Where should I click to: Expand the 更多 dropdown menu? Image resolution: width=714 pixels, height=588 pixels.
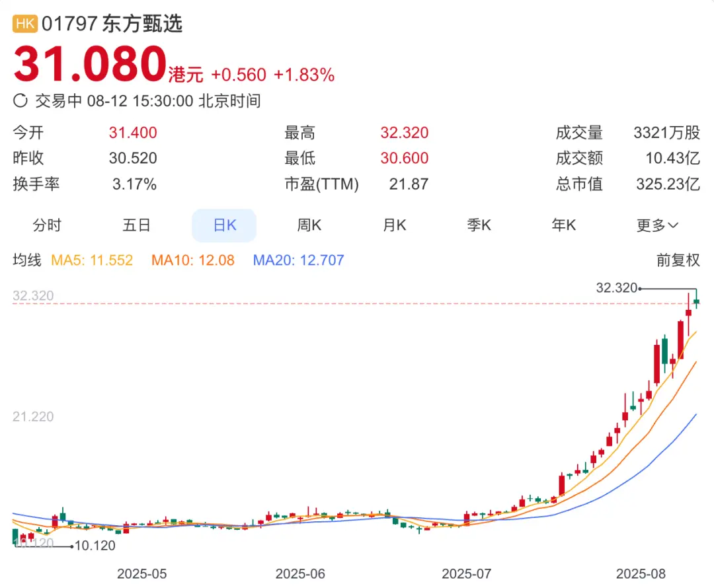tap(656, 225)
